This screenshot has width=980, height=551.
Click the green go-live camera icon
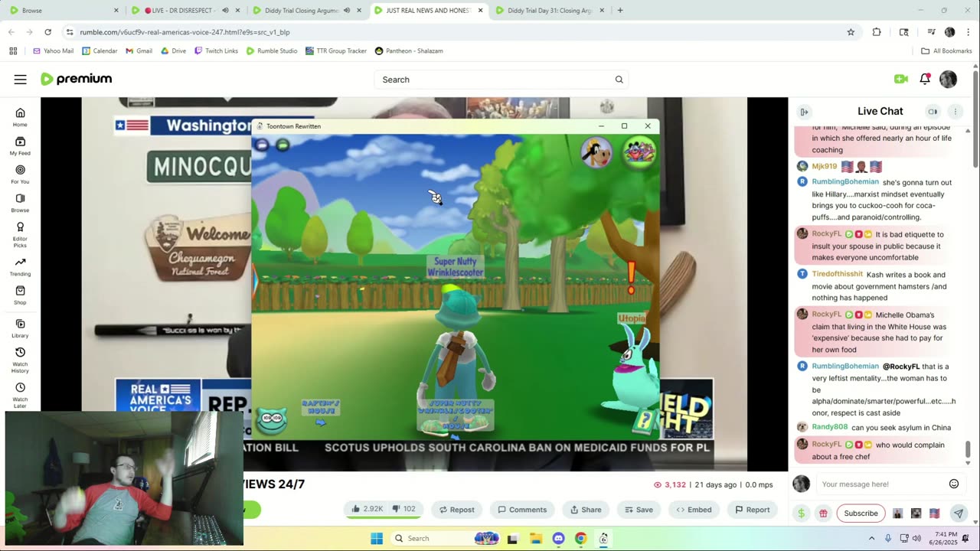tap(900, 79)
